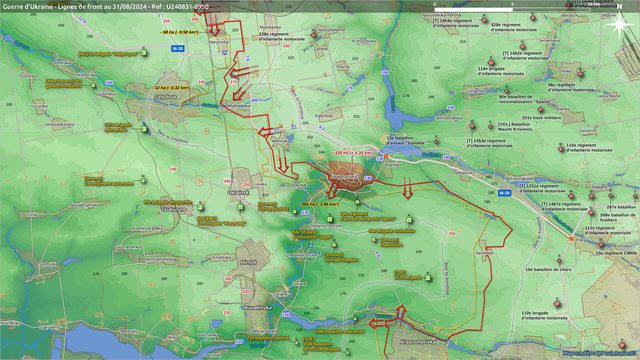Click the white distance scale bar
Screen dimensions: 640x360
473,9
